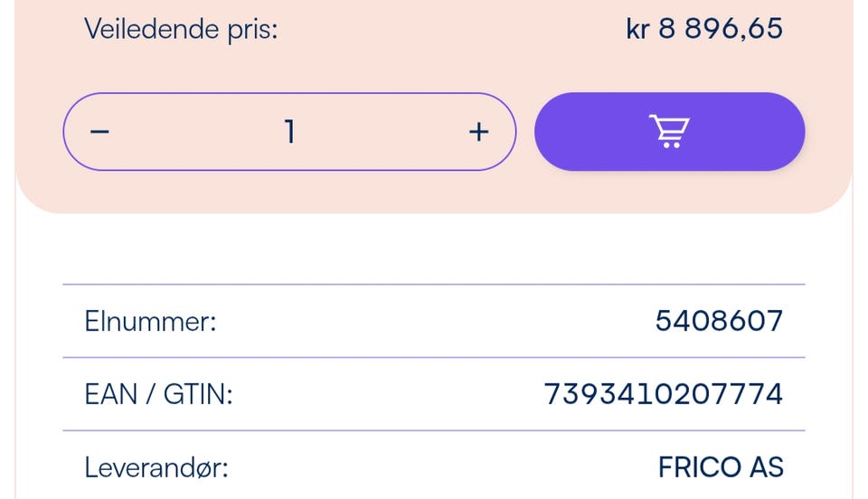This screenshot has width=868, height=499.
Task: Decrease quantity with the minus icon
Action: tap(99, 132)
